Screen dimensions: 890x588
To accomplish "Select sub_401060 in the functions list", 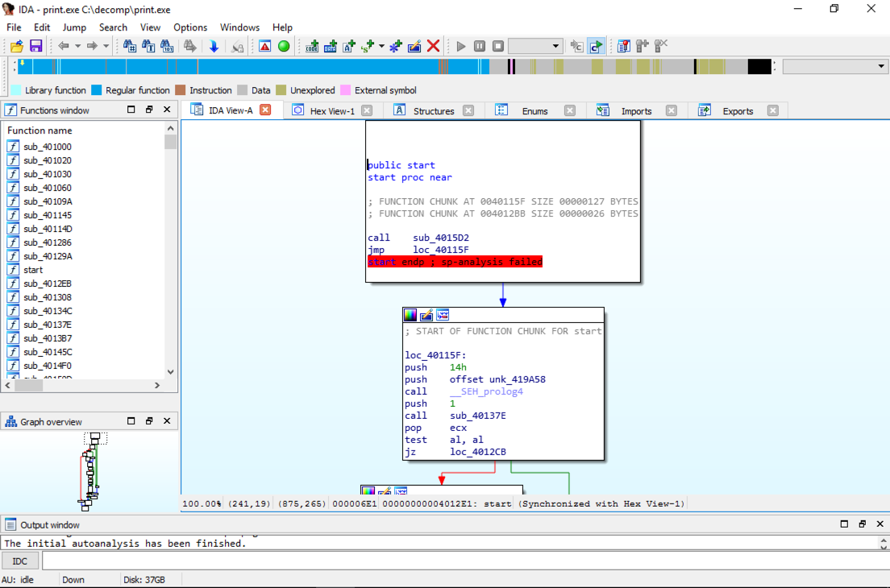I will 47,188.
